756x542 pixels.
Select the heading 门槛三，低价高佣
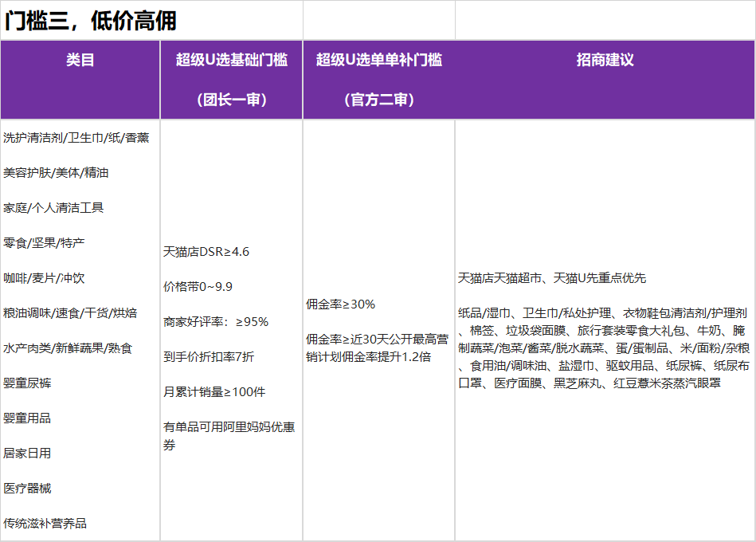[90, 21]
